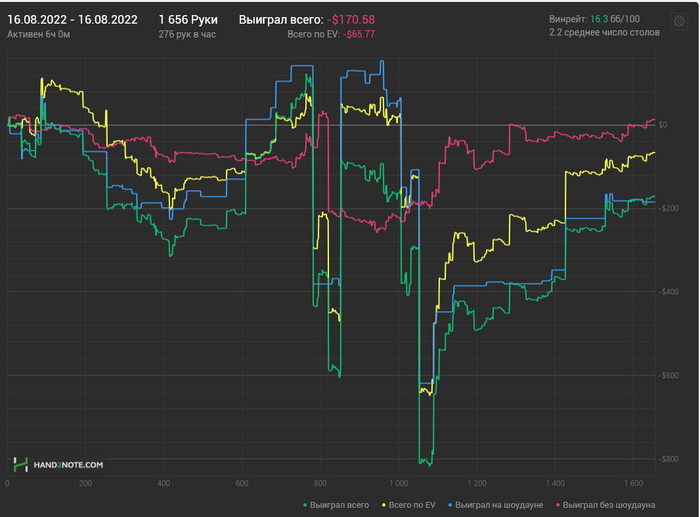The width and height of the screenshot is (700, 517).
Task: Toggle the 'Всего по EV' yellow legend series
Action: (x=408, y=505)
